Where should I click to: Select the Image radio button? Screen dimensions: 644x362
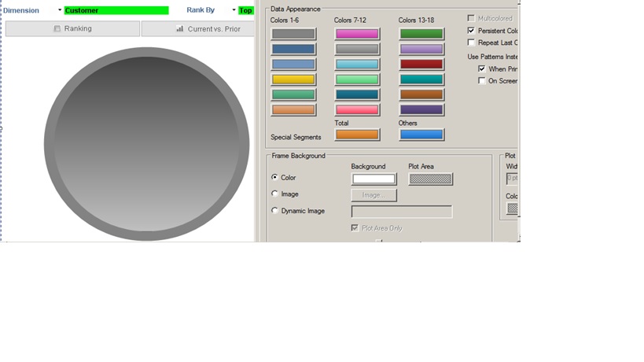coord(274,194)
